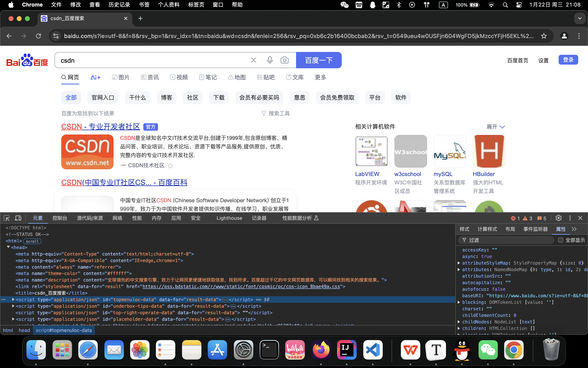
Task: Open a new tab
Action: (140, 18)
